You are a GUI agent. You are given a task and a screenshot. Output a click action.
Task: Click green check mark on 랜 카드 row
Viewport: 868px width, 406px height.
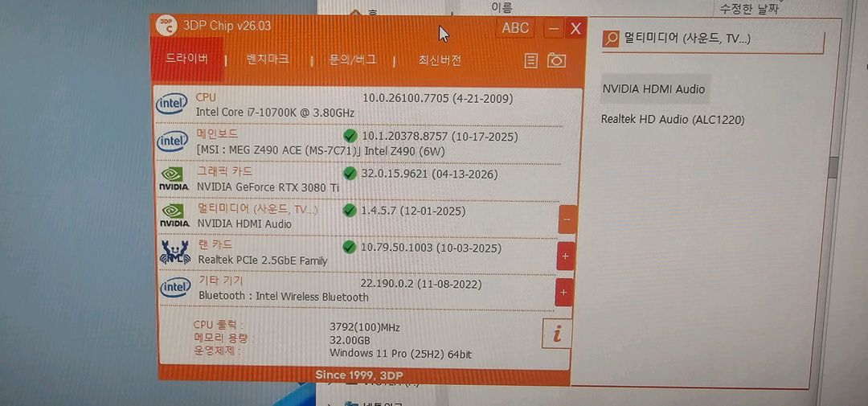coord(349,247)
